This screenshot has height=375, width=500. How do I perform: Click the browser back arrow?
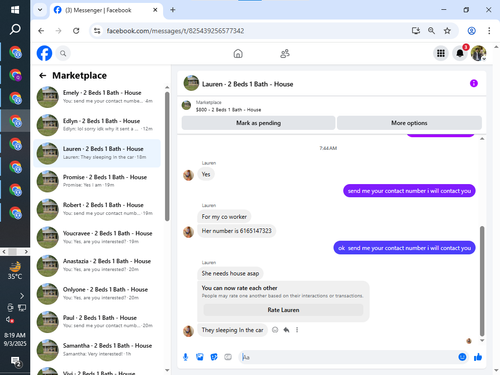point(41,31)
